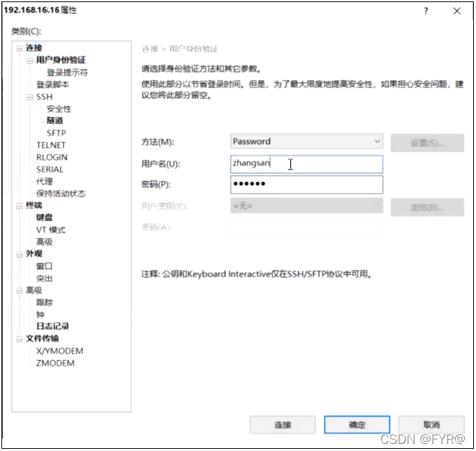The width and height of the screenshot is (476, 451).
Task: Open VT 模式 settings
Action: pos(51,230)
